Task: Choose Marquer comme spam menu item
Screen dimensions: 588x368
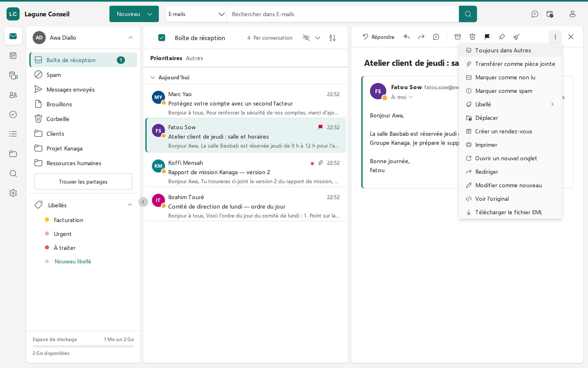Action: [x=510, y=91]
